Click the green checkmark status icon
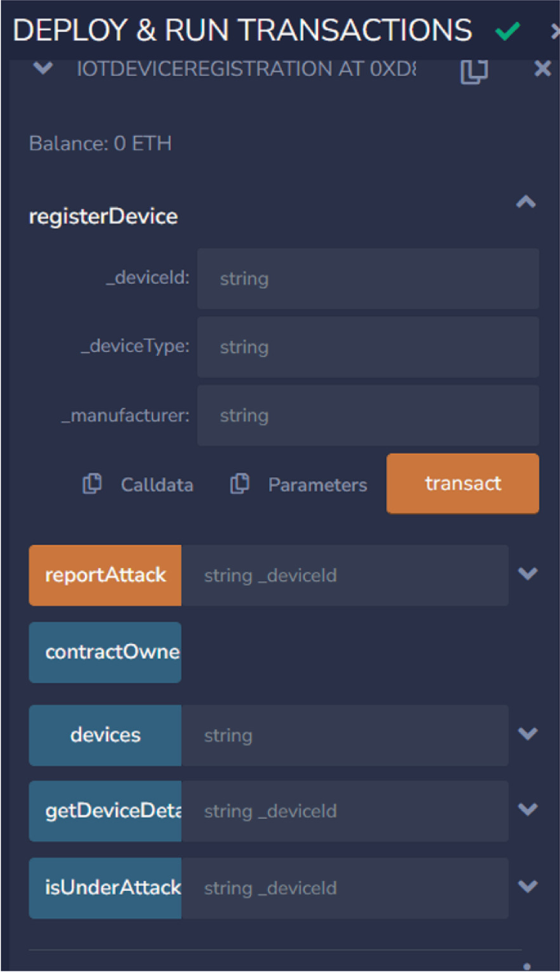The image size is (560, 972). [508, 32]
